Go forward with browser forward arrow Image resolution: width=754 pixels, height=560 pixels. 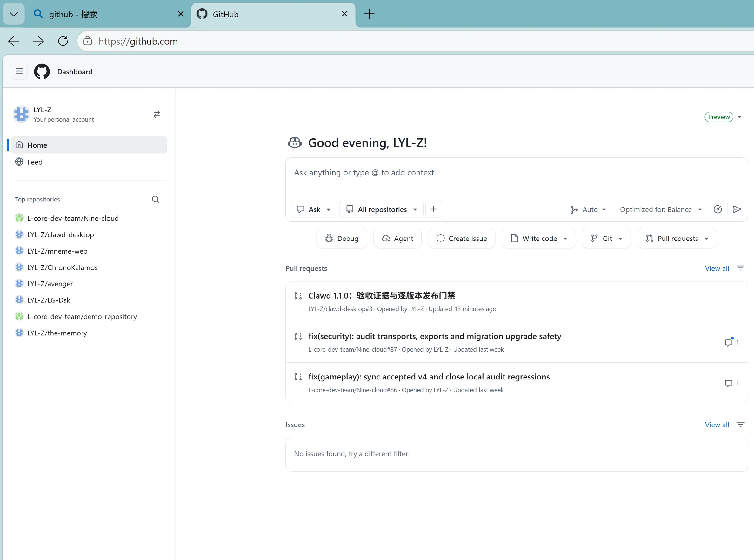pos(38,41)
